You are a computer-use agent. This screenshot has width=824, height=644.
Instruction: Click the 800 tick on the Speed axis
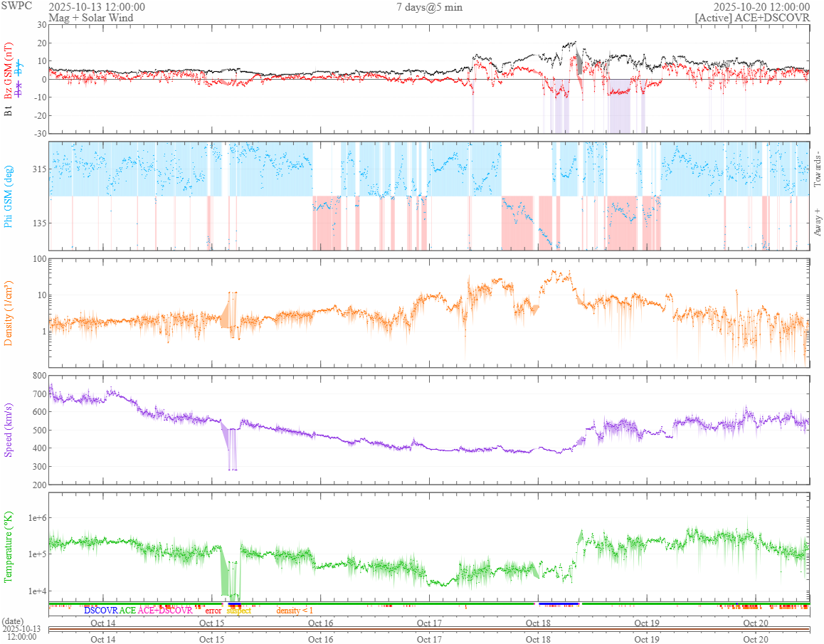tap(40, 375)
